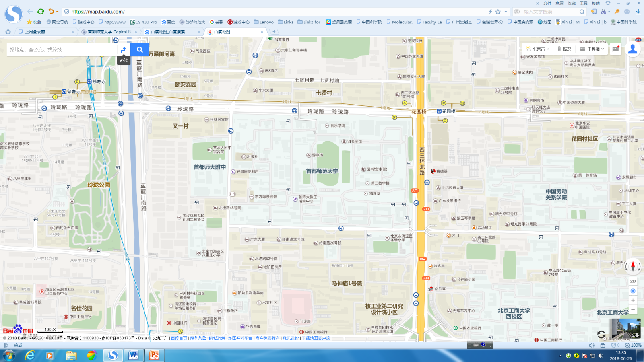Toggle the 2D map view button

(633, 281)
